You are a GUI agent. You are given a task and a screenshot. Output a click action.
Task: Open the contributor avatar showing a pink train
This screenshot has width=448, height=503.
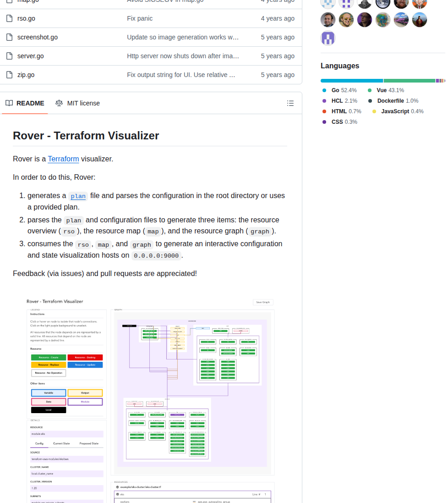[x=401, y=20]
